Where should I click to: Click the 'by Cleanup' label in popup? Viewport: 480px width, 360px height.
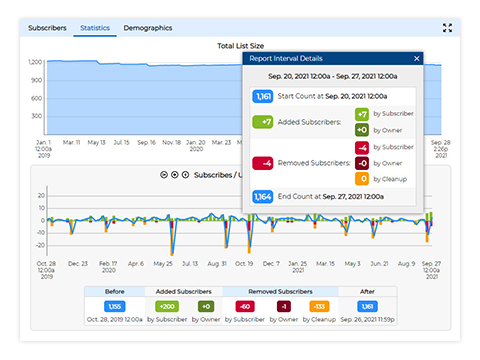point(390,179)
